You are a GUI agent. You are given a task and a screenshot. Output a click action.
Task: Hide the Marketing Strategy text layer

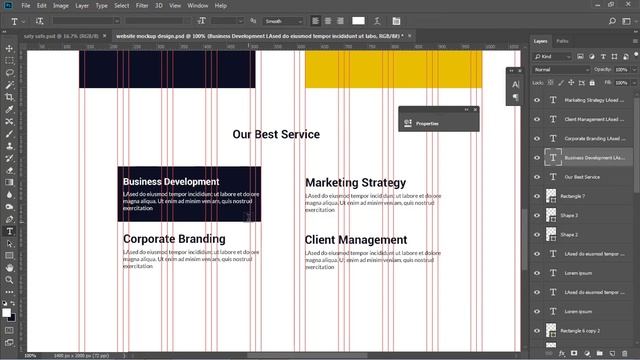[x=537, y=100]
